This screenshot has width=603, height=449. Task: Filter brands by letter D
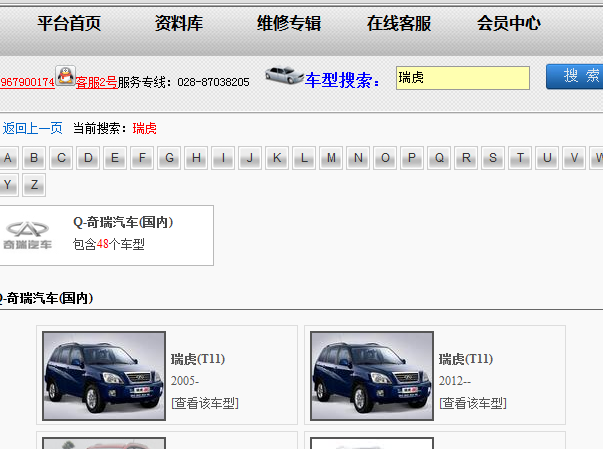[x=88, y=158]
